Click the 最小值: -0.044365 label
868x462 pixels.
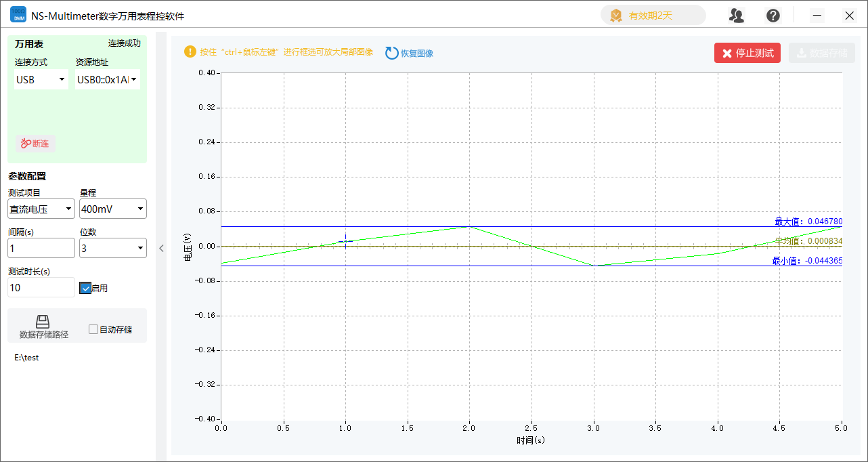click(x=807, y=261)
